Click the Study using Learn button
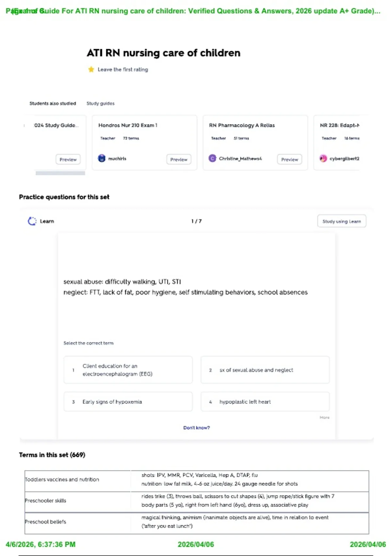The height and width of the screenshot is (556, 392). point(342,221)
